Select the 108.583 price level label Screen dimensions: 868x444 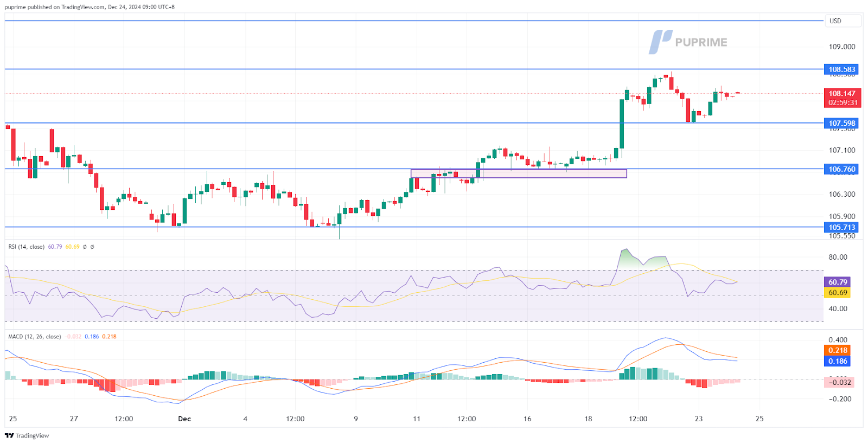(841, 69)
